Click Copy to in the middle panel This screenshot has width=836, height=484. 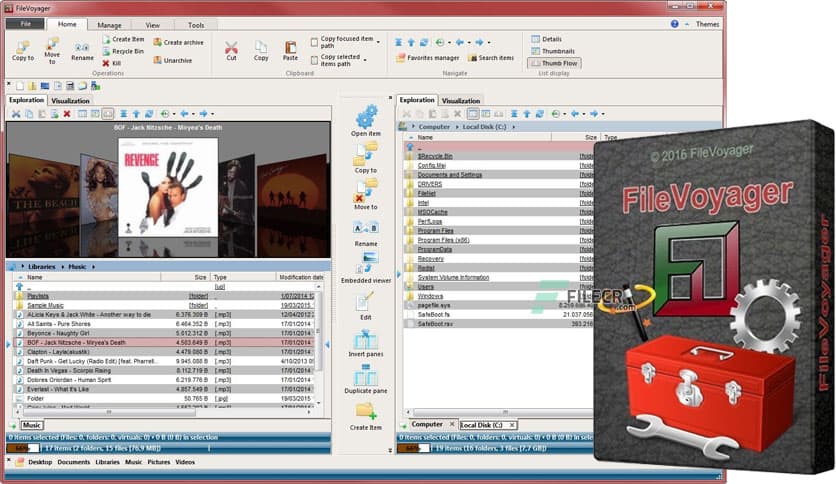pyautogui.click(x=366, y=158)
